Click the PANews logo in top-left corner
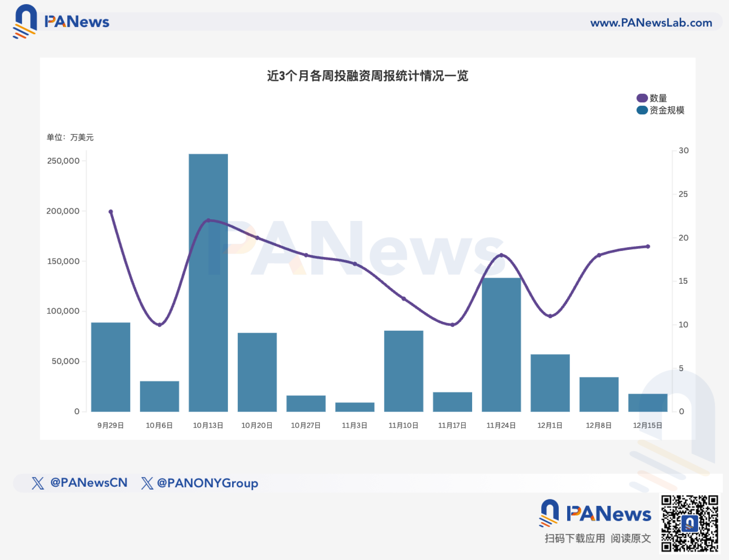The height and width of the screenshot is (560, 729). tap(61, 22)
